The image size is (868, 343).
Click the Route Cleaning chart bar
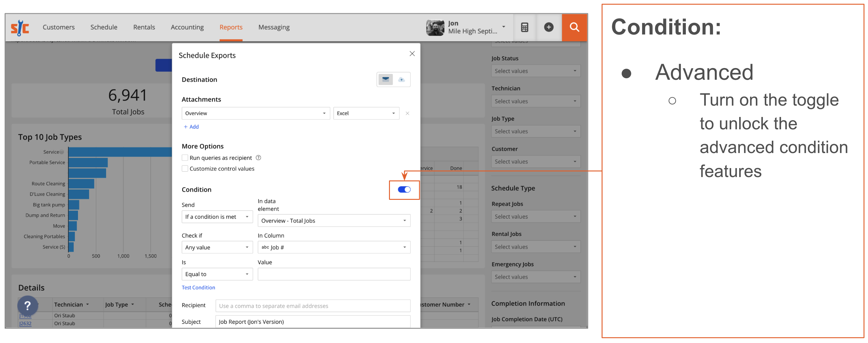coord(81,184)
